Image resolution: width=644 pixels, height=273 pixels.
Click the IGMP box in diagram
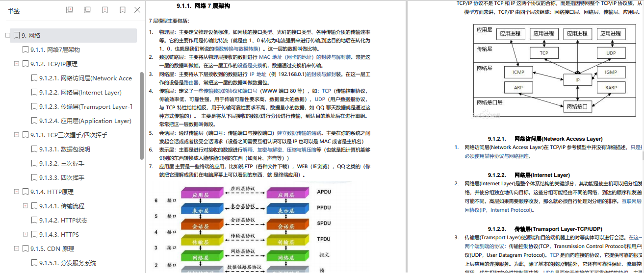pos(611,72)
